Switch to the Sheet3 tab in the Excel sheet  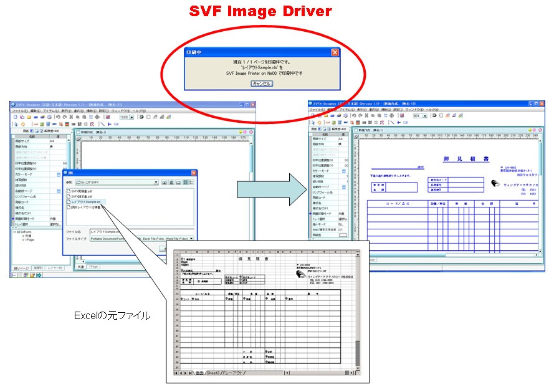tap(213, 373)
